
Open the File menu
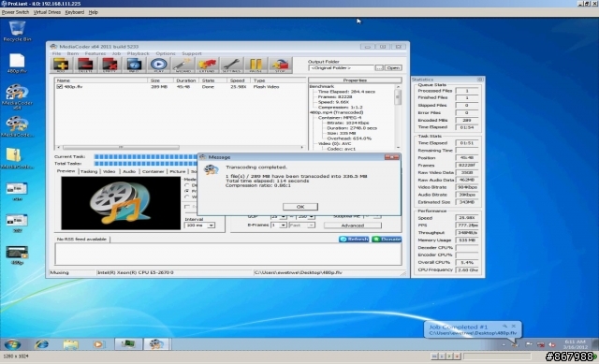coord(56,53)
